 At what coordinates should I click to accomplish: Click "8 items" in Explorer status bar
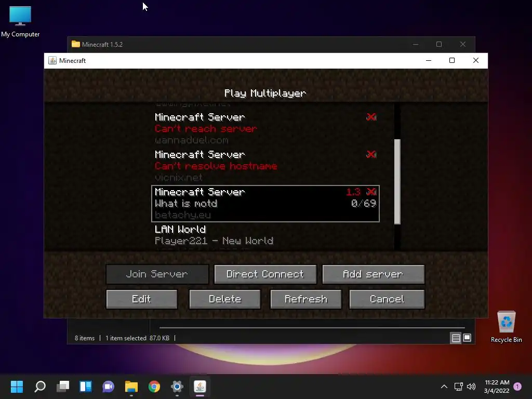click(x=85, y=338)
